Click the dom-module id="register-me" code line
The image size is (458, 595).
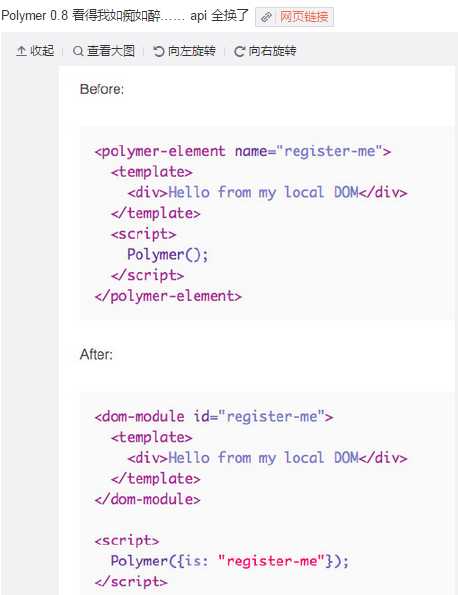(x=214, y=417)
